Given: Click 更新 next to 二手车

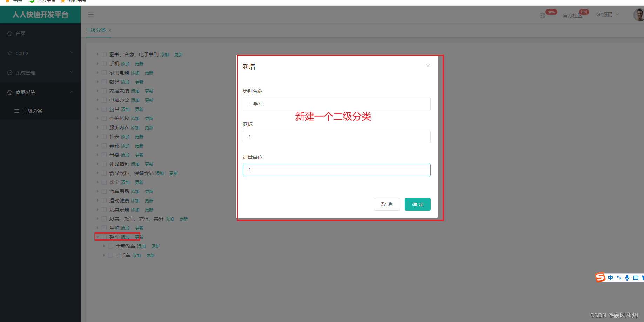Looking at the screenshot, I should [150, 256].
